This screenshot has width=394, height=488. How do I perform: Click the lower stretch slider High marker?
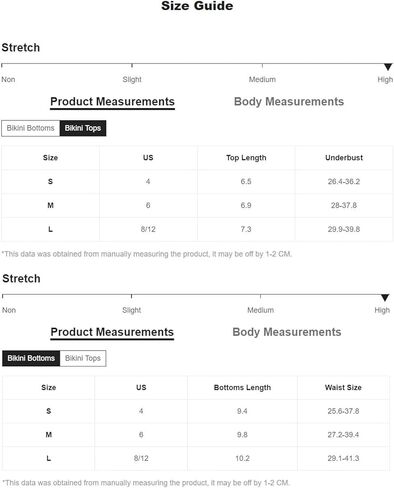pos(385,298)
